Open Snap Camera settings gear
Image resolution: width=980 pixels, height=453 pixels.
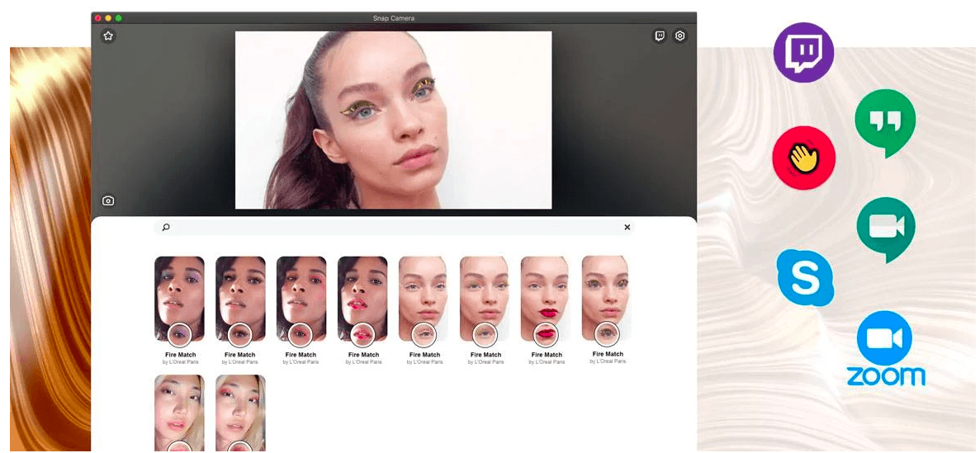tap(680, 36)
